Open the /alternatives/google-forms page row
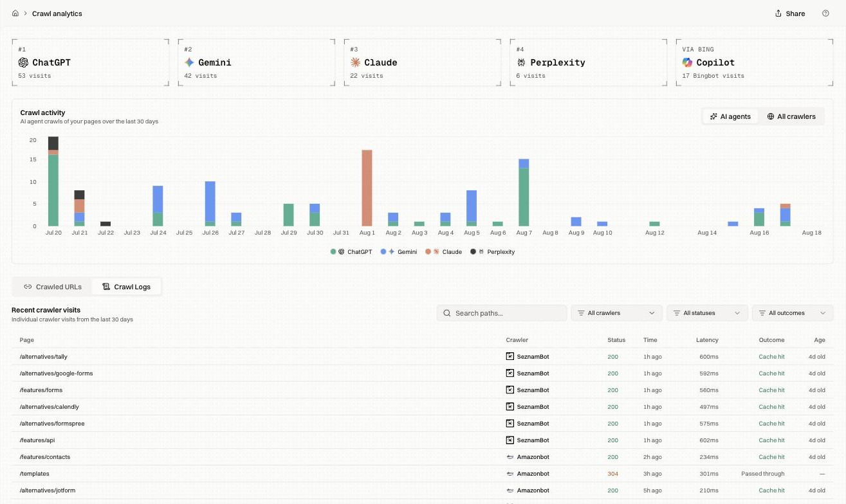846x504 pixels. click(422, 373)
